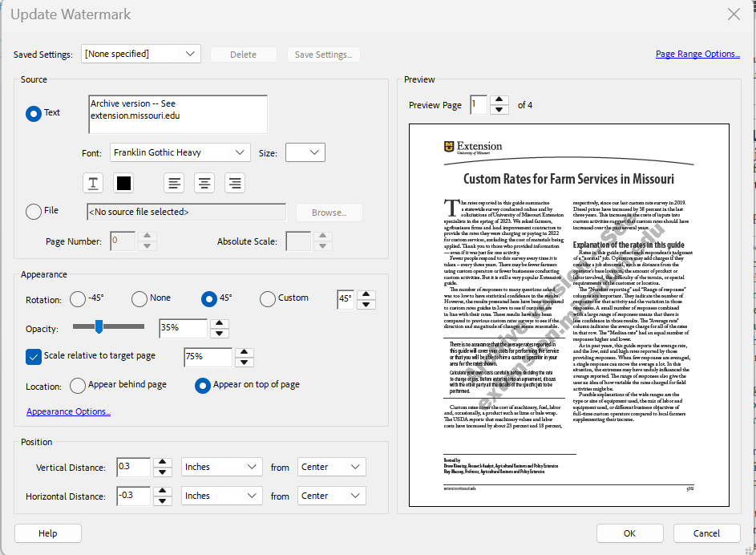Image resolution: width=756 pixels, height=555 pixels.
Task: Increase opacity using stepper up arrow
Action: (x=219, y=323)
